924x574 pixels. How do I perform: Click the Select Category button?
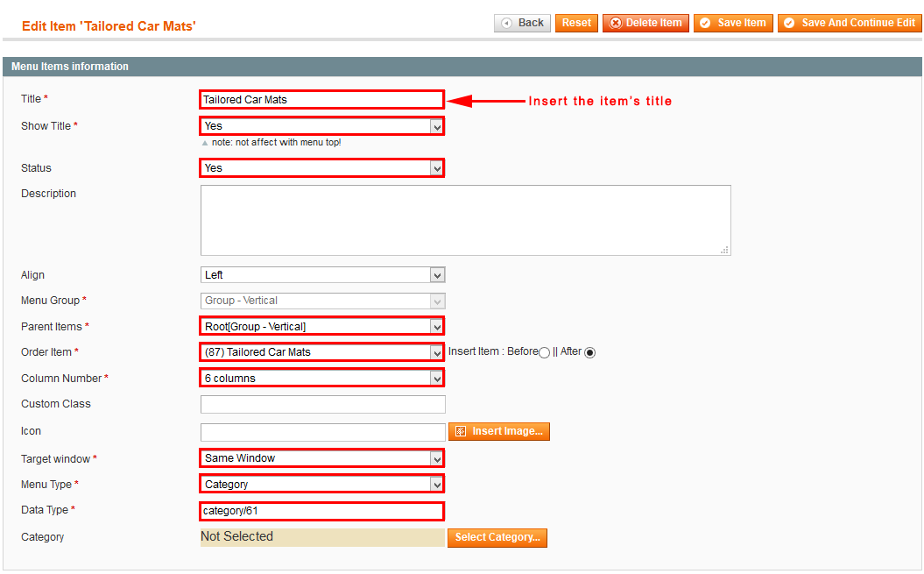point(497,537)
